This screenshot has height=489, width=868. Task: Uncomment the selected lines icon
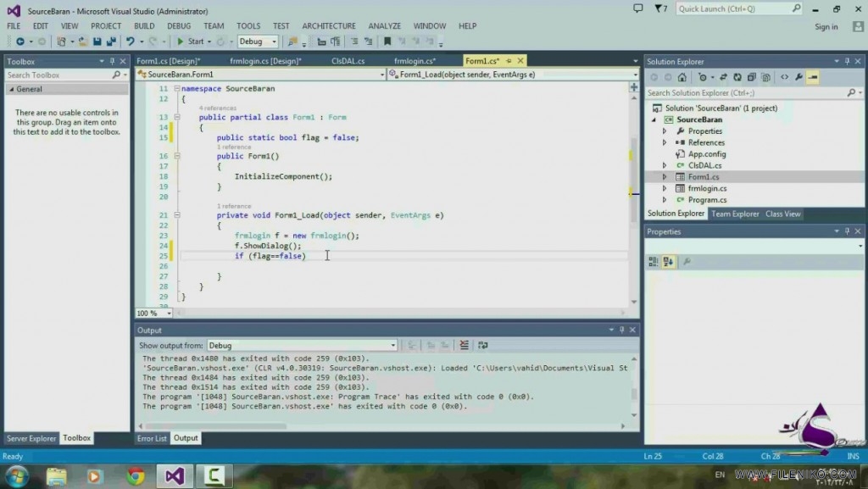368,42
